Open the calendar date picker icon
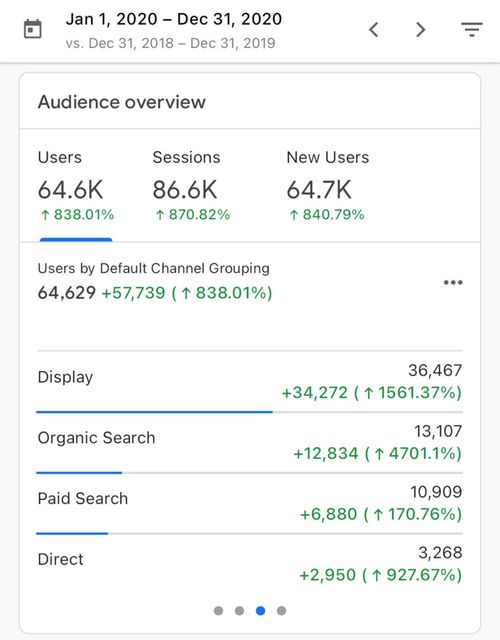Image resolution: width=500 pixels, height=640 pixels. coord(33,29)
